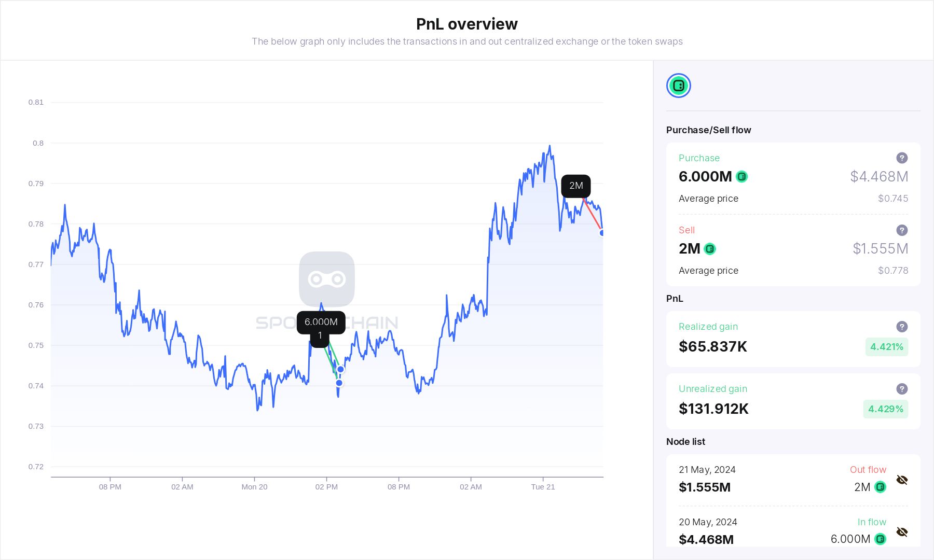Click the green token icon beside Purchase 6.000M
Image resolution: width=934 pixels, height=560 pixels.
[742, 177]
